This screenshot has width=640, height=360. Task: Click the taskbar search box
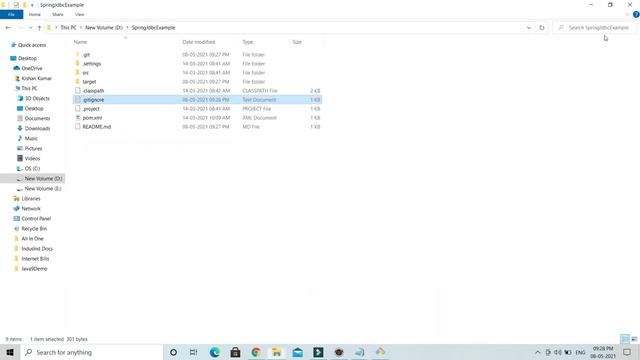91,352
